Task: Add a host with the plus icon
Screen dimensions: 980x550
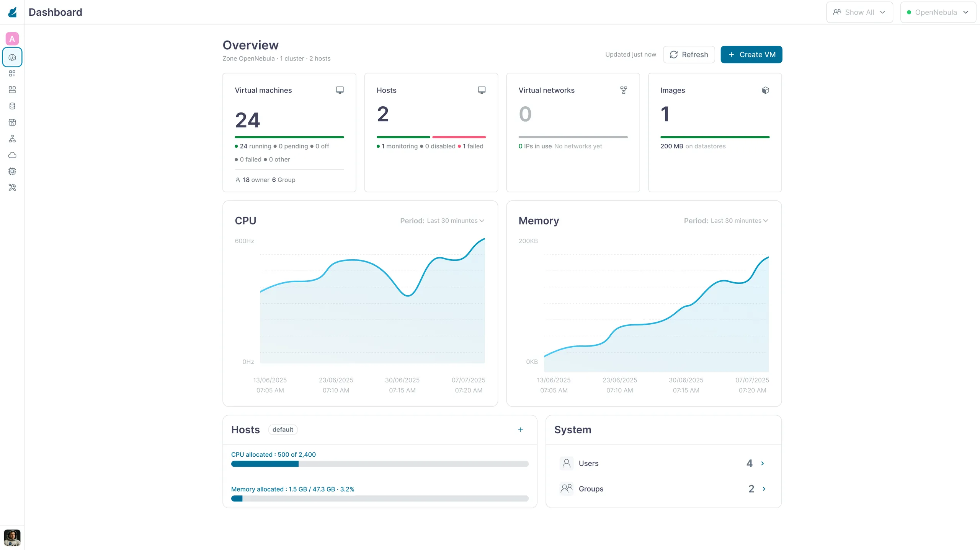Action: (x=521, y=430)
